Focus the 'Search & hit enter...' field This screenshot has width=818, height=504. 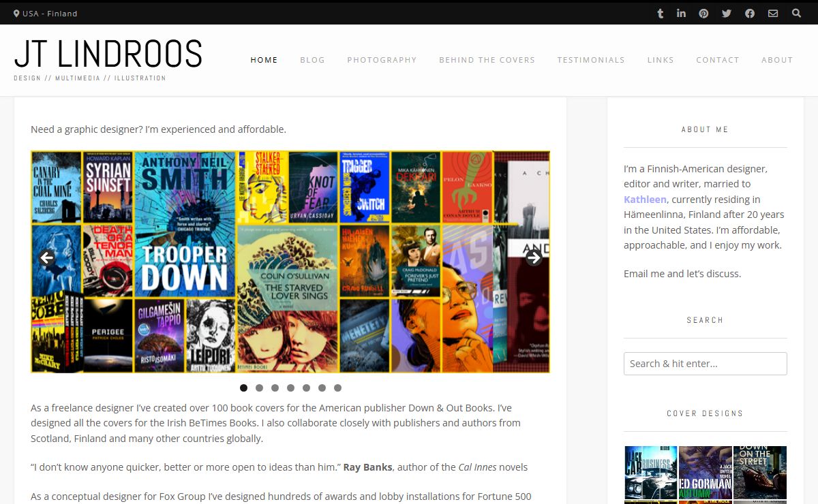(x=706, y=364)
